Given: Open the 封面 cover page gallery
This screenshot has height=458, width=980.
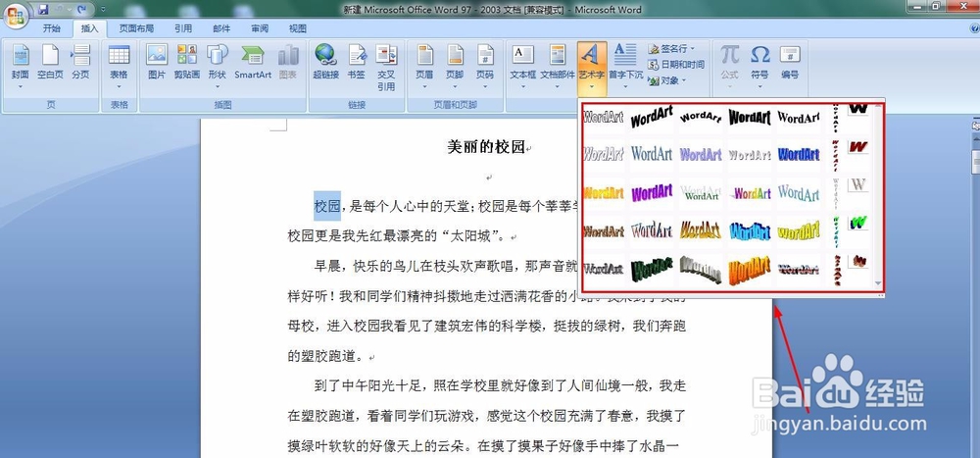Looking at the screenshot, I should [20, 66].
